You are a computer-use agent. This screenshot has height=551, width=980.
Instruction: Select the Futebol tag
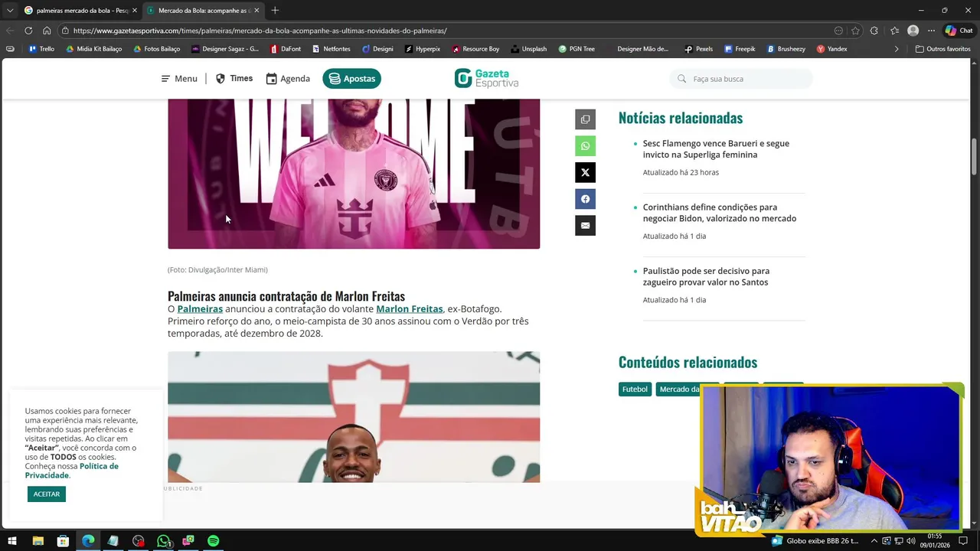(x=635, y=390)
